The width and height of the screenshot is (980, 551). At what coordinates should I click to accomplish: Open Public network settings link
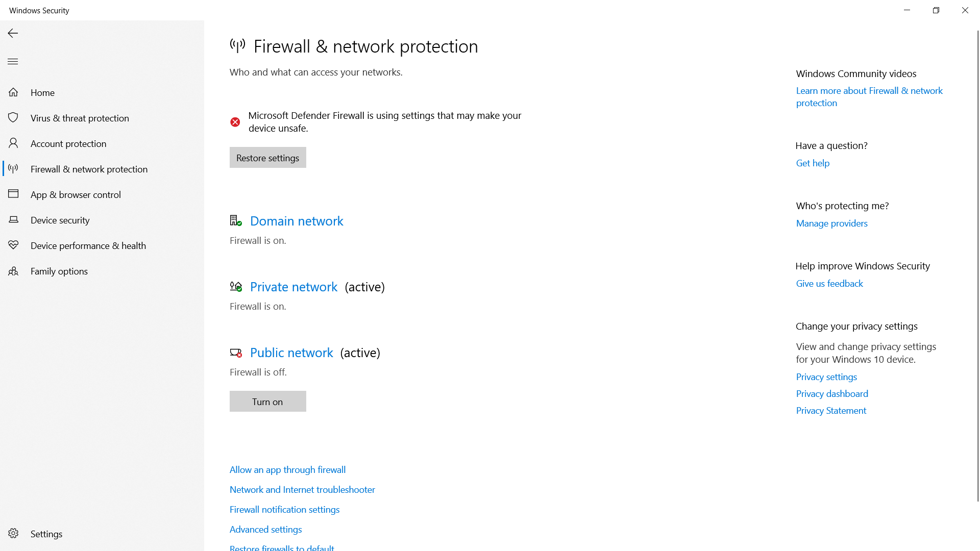coord(291,353)
